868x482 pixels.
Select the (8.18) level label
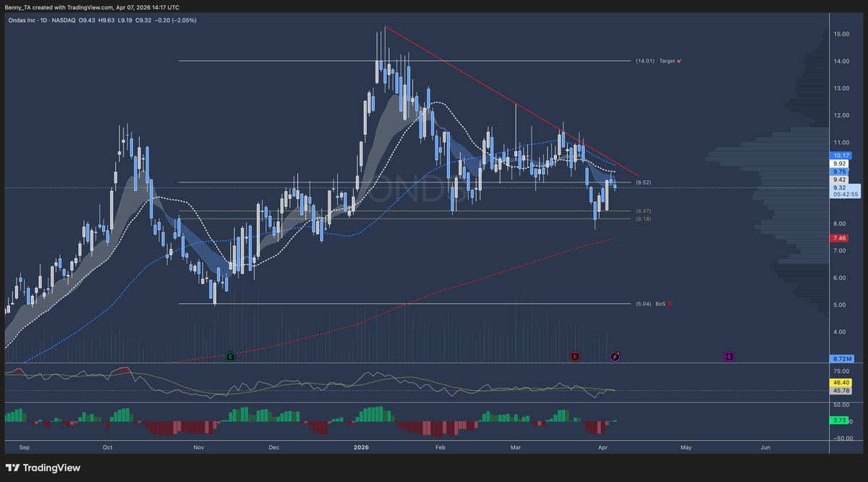coord(644,219)
